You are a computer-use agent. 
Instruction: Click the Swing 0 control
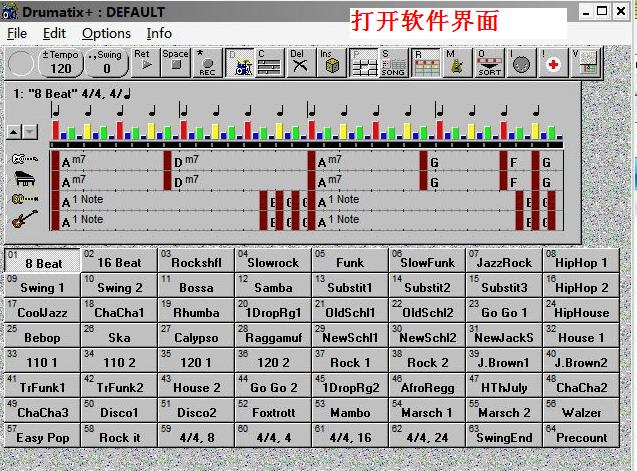coord(108,63)
